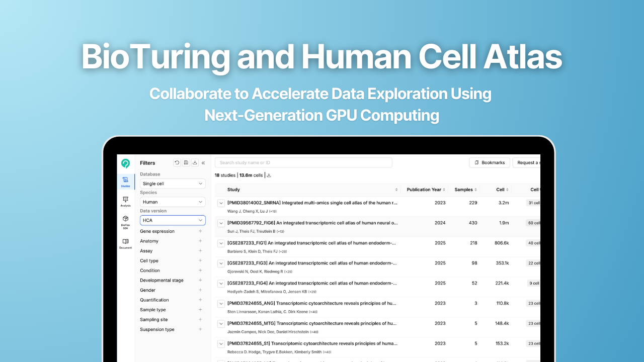
Task: Expand the Cell type filter
Action: pos(200,261)
